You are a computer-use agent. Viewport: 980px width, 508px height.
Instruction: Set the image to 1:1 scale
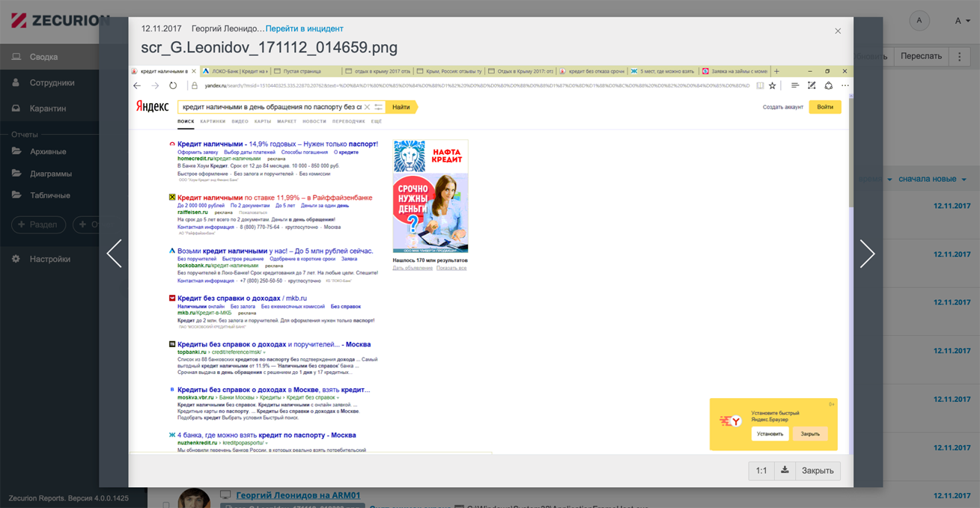tap(761, 471)
